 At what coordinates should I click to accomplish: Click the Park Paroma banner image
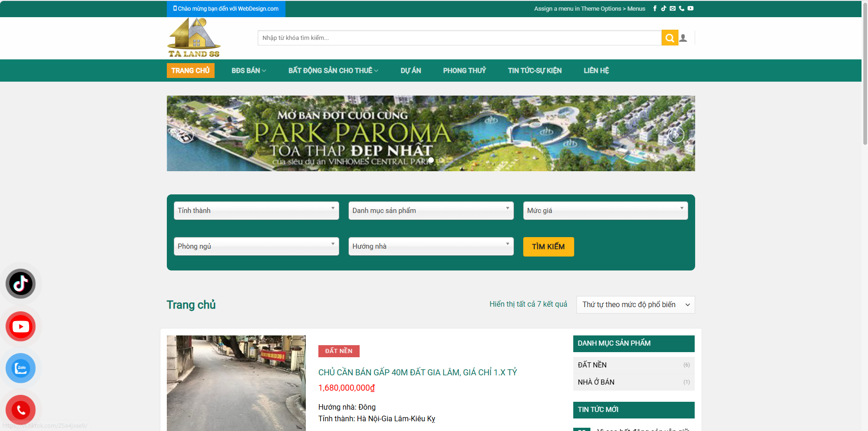[431, 134]
